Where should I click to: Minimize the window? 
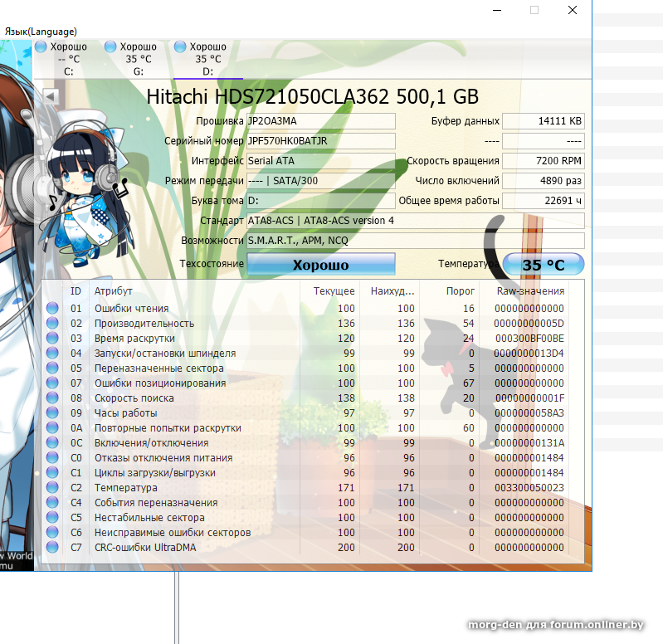(x=497, y=10)
